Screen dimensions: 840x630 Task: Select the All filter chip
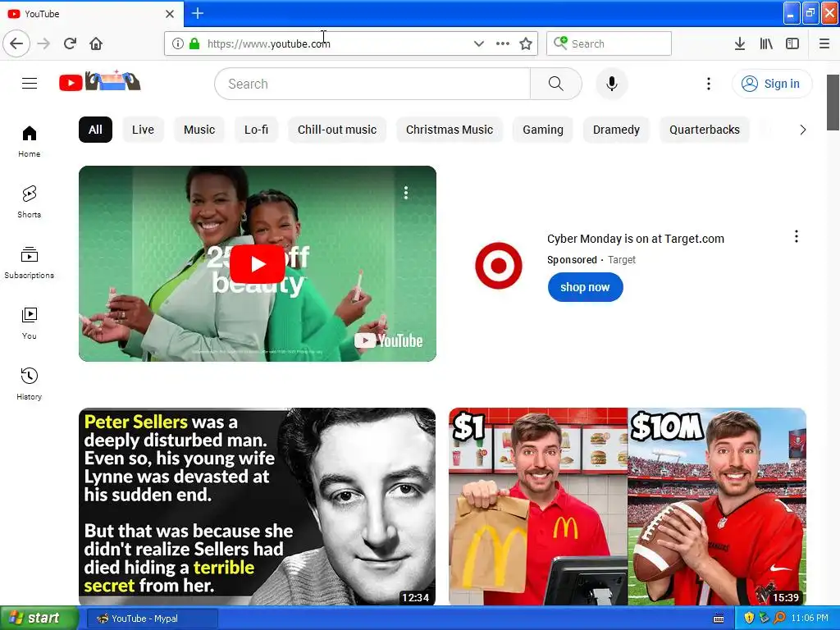coord(95,130)
